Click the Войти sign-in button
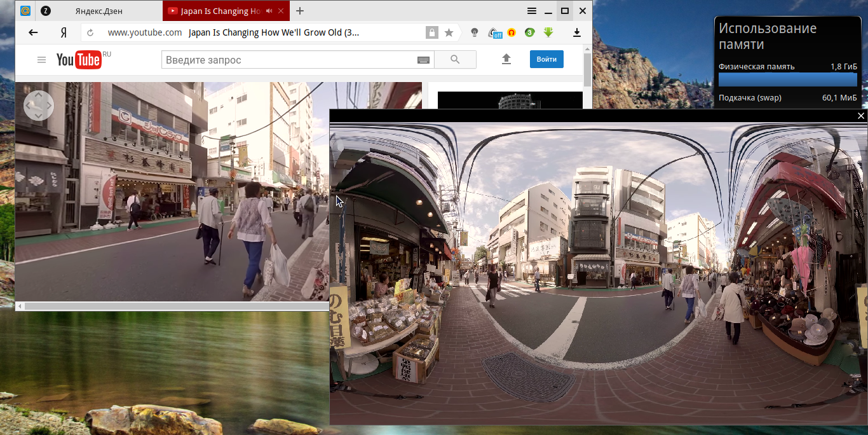The width and height of the screenshot is (868, 435). coord(546,59)
